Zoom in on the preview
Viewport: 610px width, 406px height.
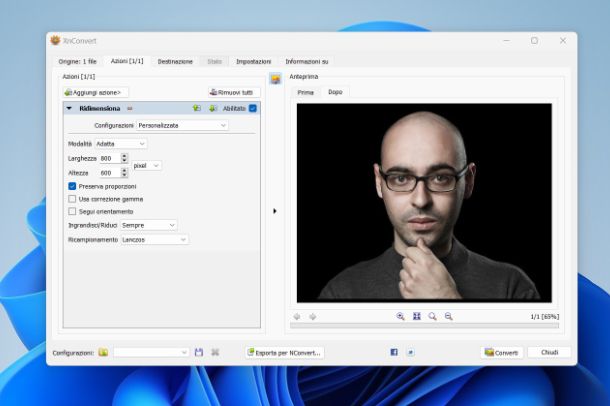pyautogui.click(x=400, y=317)
